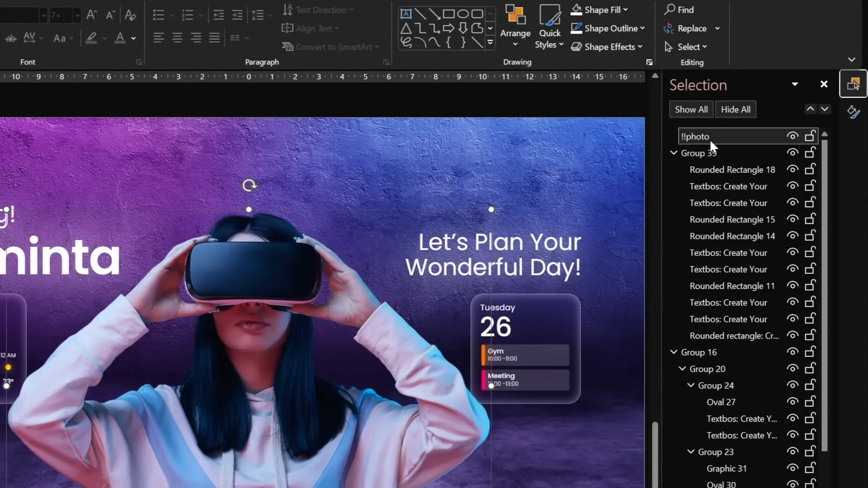The width and height of the screenshot is (868, 488).
Task: Open font color dropdown arrow
Action: (133, 38)
